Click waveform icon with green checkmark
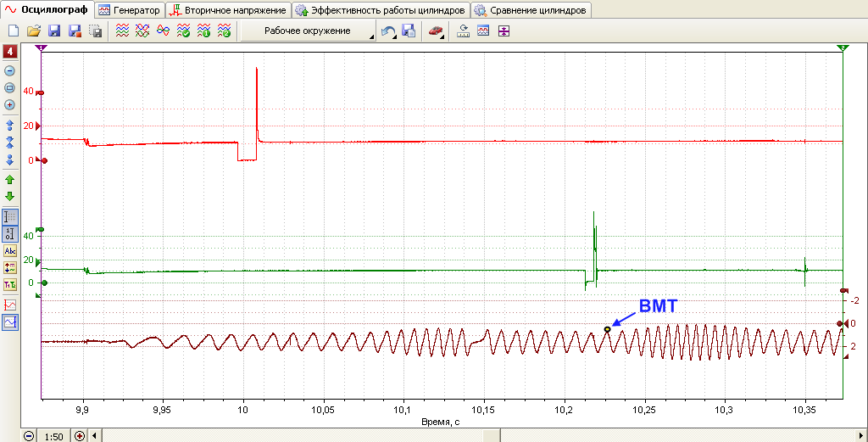The width and height of the screenshot is (868, 442). pos(183,31)
